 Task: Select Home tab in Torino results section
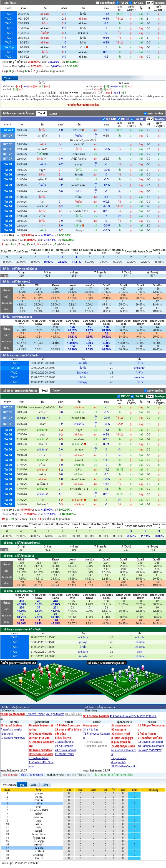coord(53,113)
